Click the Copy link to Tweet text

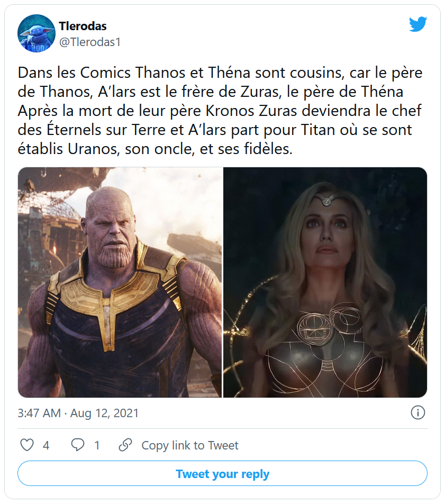(190, 445)
